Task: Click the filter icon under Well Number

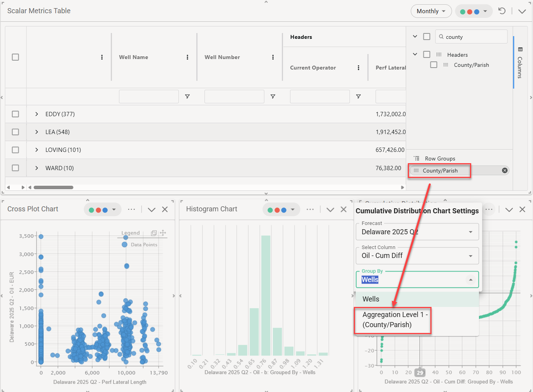Action: pyautogui.click(x=273, y=96)
